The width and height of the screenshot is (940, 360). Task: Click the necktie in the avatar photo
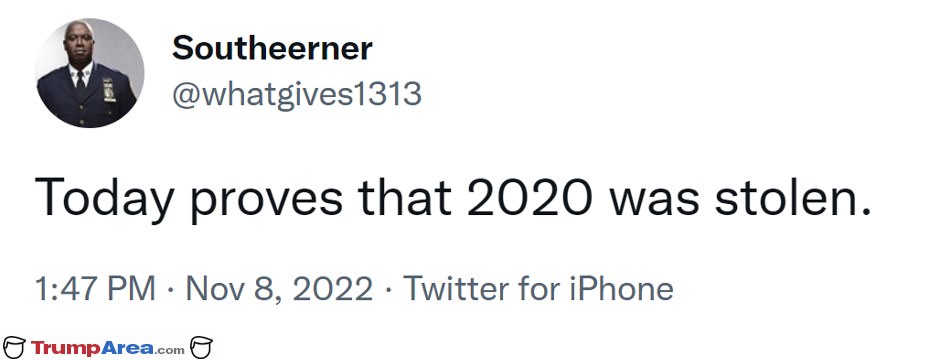click(x=80, y=78)
